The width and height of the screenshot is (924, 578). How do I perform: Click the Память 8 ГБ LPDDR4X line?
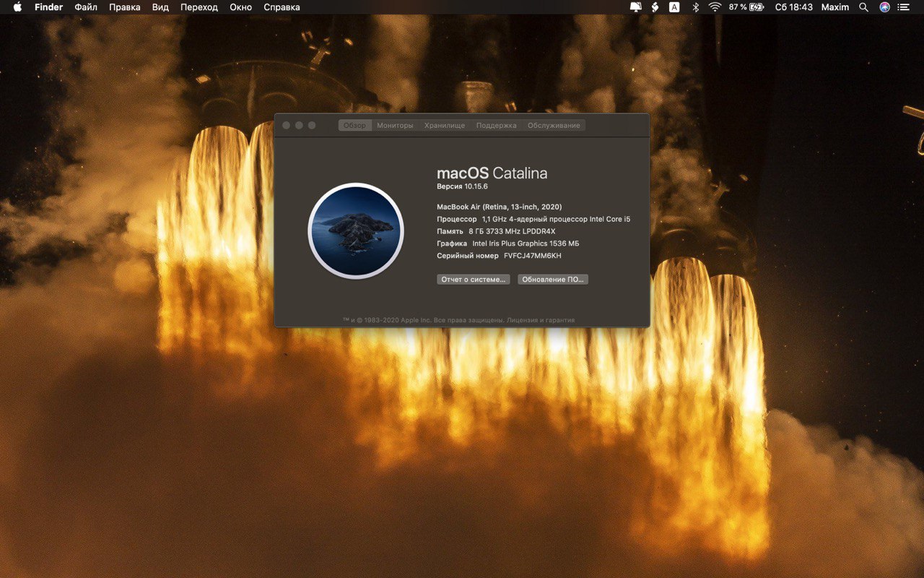coord(496,231)
